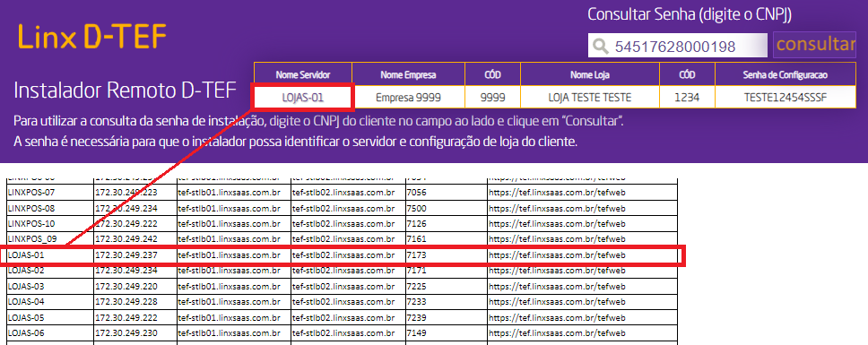Click the Consultar Senha (digite o CNPJ) label
Viewport: 868px width, 345px height.
pyautogui.click(x=690, y=15)
